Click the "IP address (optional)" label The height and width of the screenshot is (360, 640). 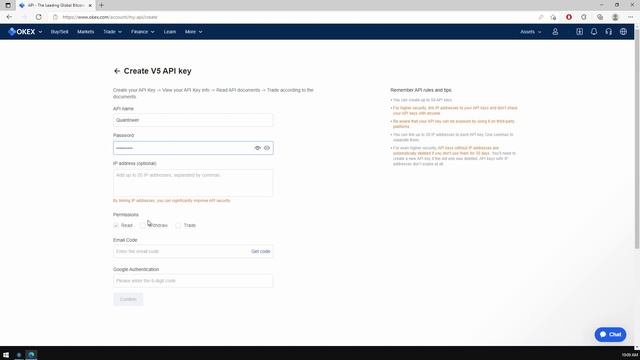pos(135,163)
